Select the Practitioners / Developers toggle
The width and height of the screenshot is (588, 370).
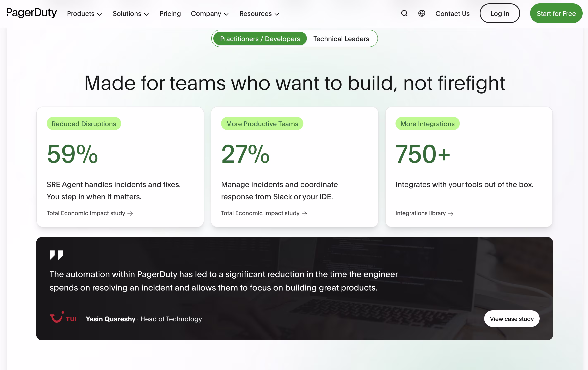point(260,39)
